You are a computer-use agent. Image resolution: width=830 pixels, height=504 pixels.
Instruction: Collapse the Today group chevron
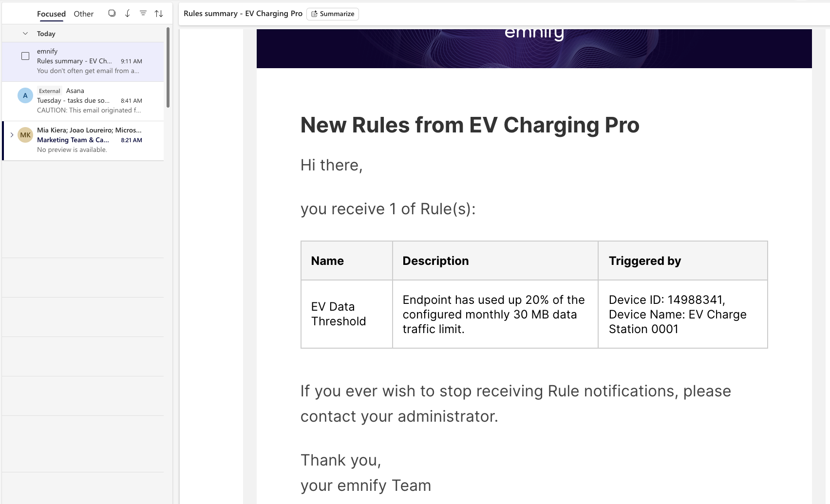pyautogui.click(x=25, y=34)
